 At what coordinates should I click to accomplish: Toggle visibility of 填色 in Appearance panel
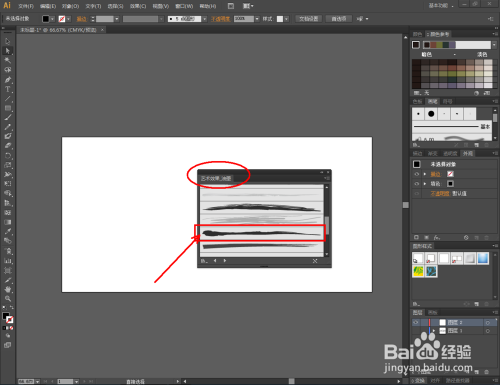(416, 184)
